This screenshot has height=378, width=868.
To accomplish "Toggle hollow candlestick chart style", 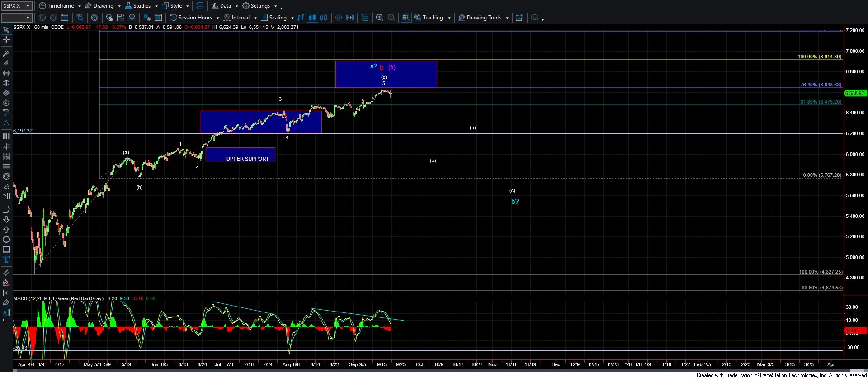I will pyautogui.click(x=323, y=18).
